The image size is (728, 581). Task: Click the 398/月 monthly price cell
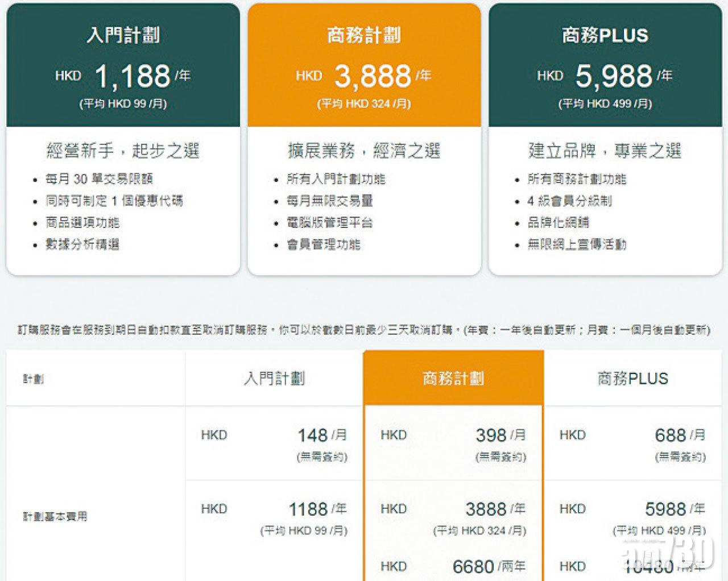(500, 435)
